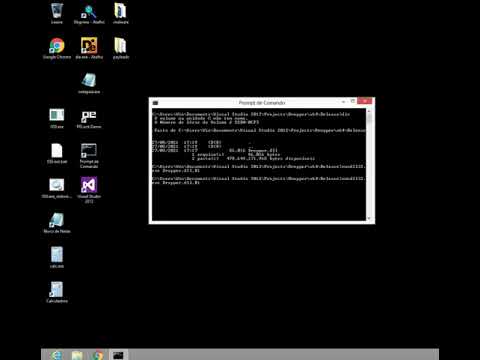The height and width of the screenshot is (360, 480).
Task: Open File Explorer from the taskbar
Action: tap(77, 355)
